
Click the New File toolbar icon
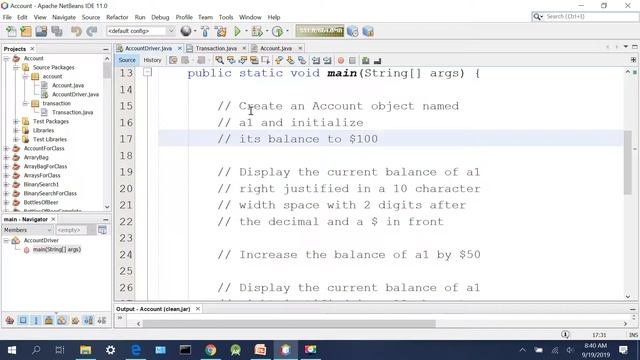11,31
